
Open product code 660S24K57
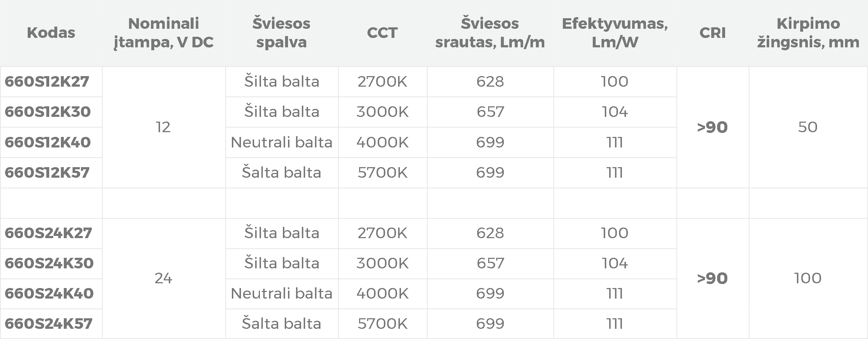pos(48,324)
